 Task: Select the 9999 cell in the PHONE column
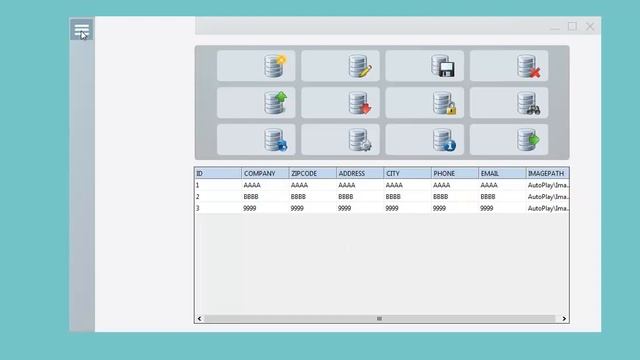click(455, 208)
